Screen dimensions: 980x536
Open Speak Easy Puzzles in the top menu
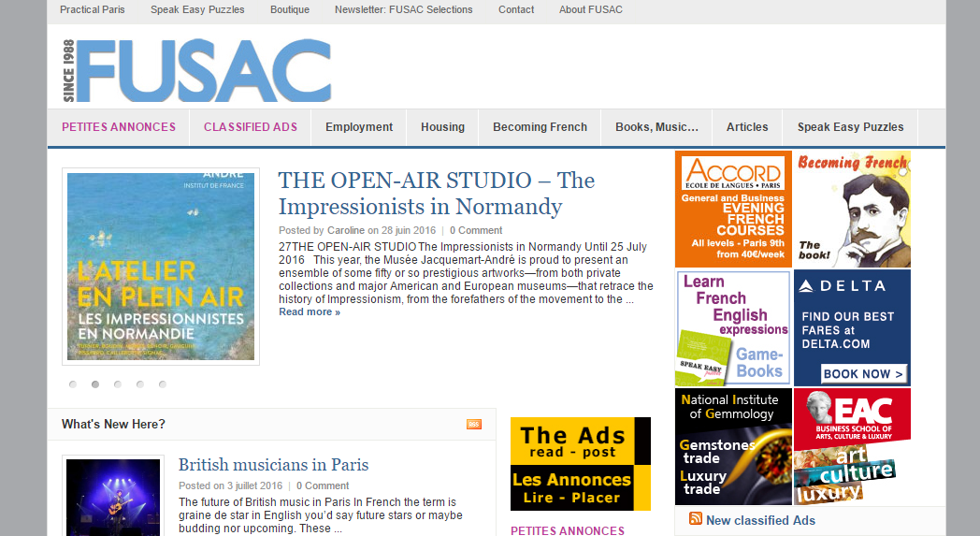click(197, 10)
